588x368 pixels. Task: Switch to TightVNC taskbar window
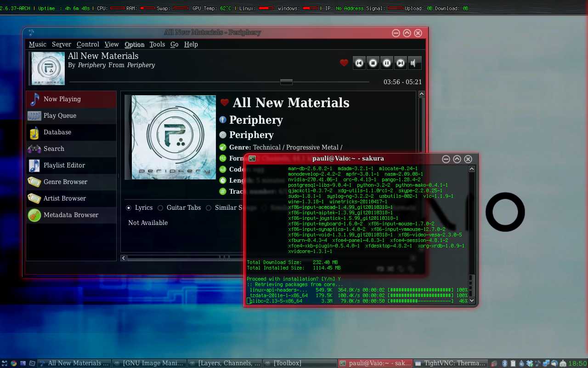[x=450, y=363]
